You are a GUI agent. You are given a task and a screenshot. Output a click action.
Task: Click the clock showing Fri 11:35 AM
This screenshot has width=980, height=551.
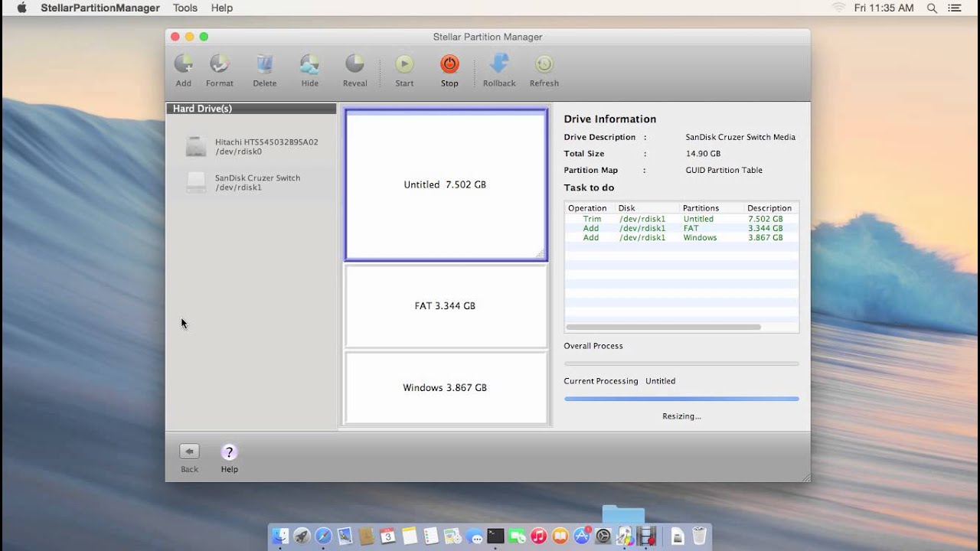tap(884, 8)
